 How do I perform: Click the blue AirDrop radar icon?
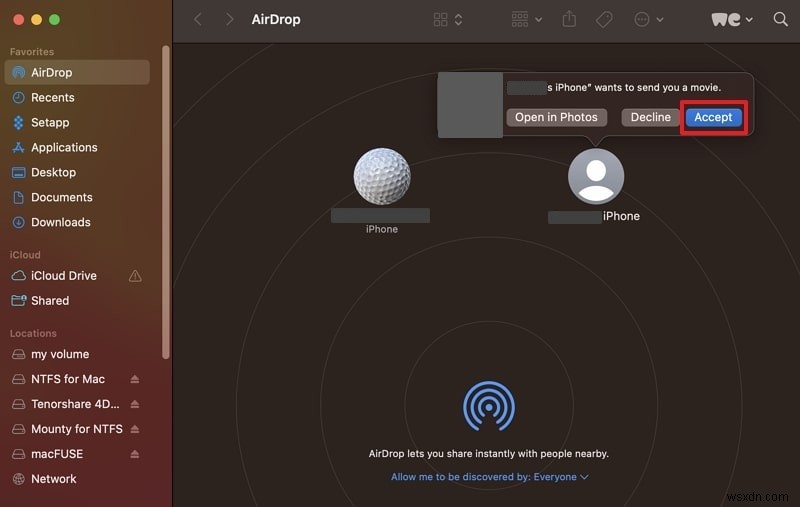coord(489,406)
